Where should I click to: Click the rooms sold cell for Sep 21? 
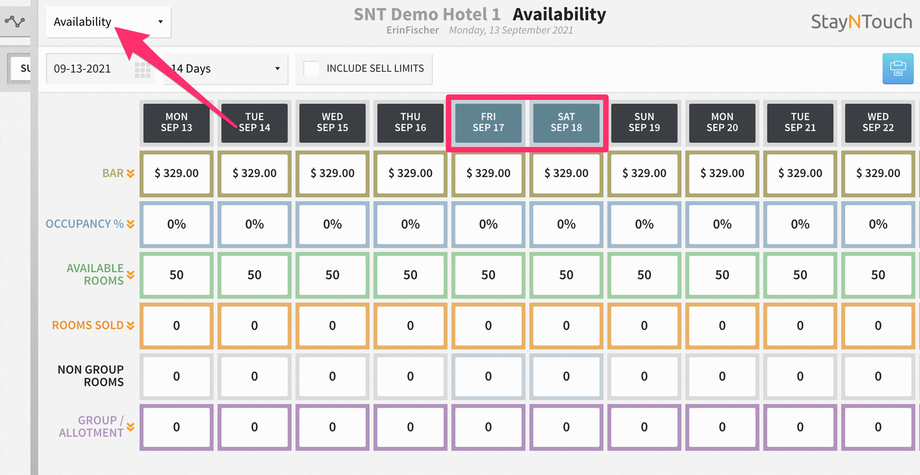[x=800, y=325]
